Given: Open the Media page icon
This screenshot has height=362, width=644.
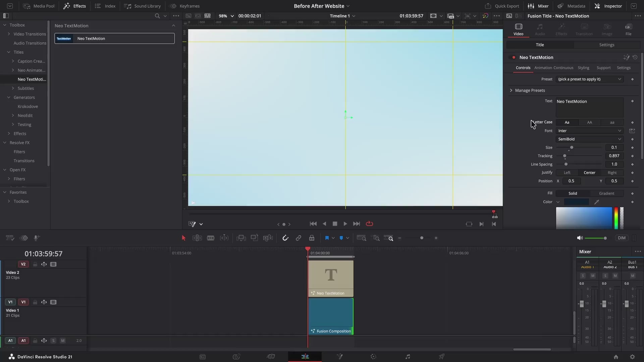Looking at the screenshot, I should (x=203, y=357).
